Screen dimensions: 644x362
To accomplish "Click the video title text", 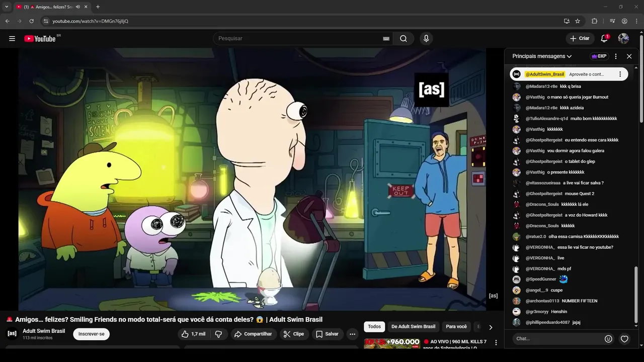I will pyautogui.click(x=164, y=320).
